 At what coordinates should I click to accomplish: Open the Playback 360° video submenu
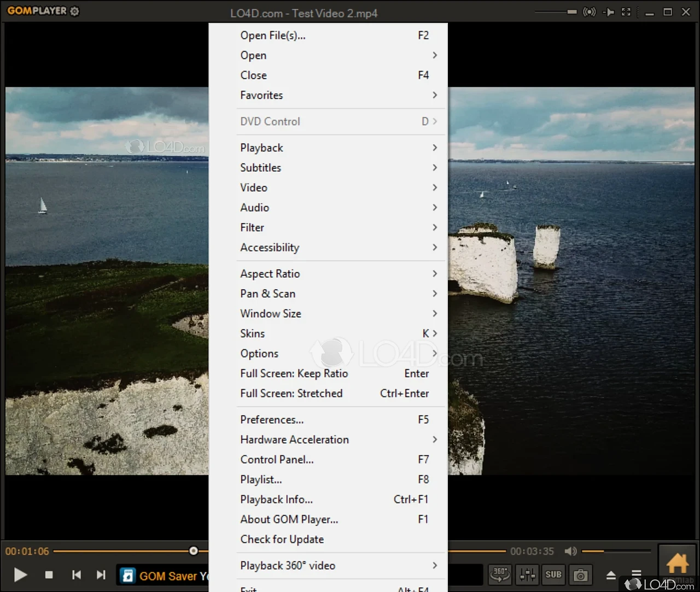tap(328, 565)
